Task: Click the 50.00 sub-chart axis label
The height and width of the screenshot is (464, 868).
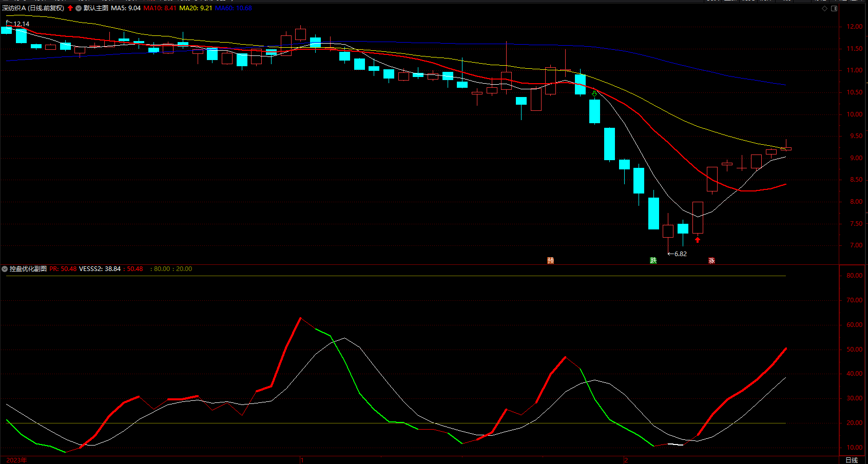Action: pyautogui.click(x=855, y=350)
